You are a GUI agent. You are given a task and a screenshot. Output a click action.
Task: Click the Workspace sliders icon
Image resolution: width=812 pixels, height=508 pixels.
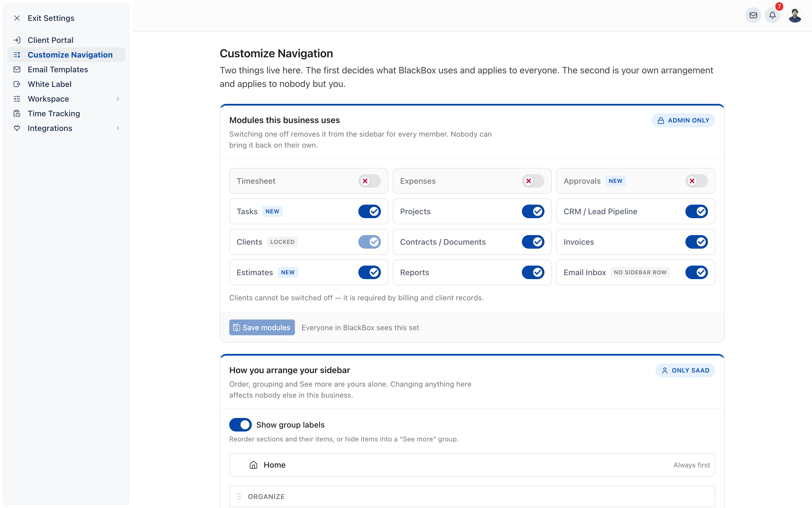click(17, 99)
